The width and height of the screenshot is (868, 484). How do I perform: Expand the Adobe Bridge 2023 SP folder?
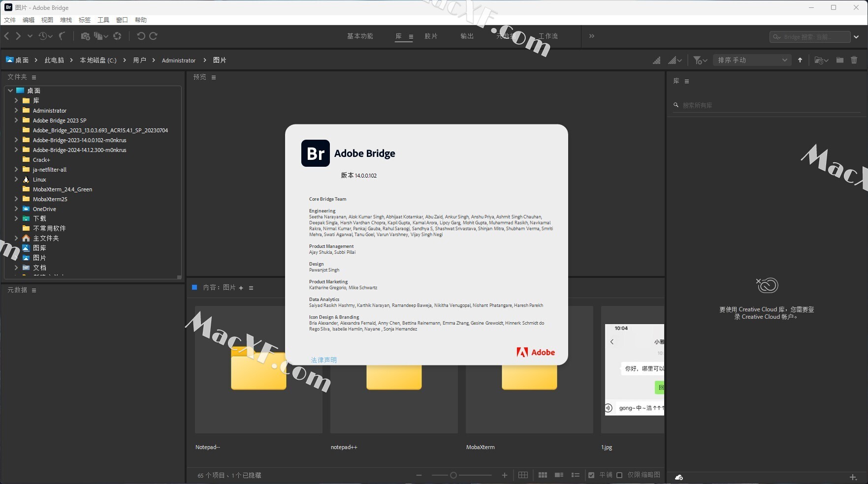point(16,120)
